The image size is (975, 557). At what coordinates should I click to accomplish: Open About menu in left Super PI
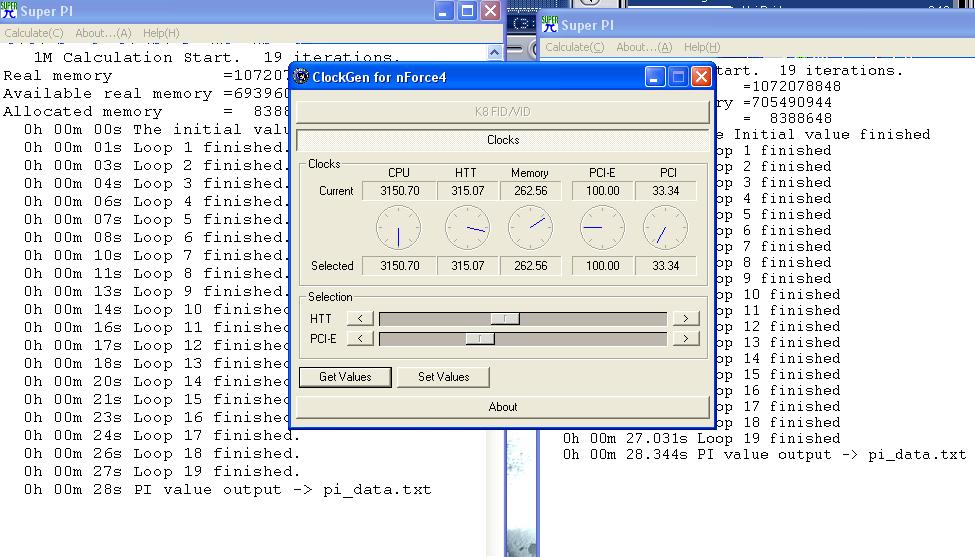point(103,33)
